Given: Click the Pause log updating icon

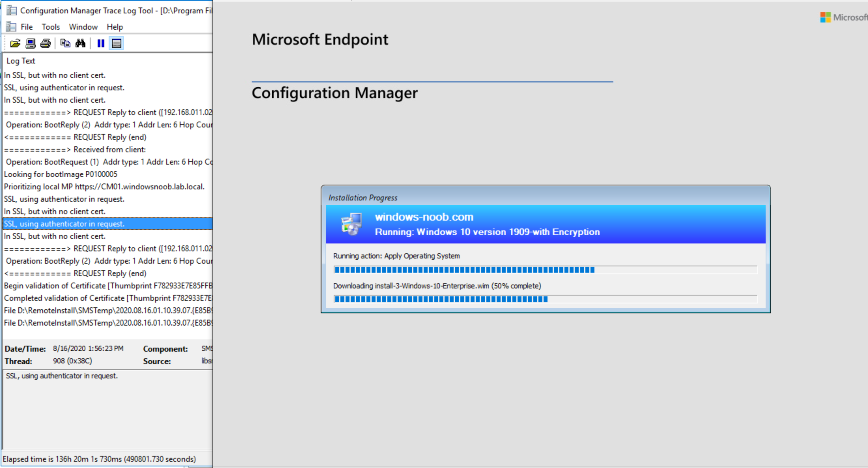Looking at the screenshot, I should pyautogui.click(x=101, y=43).
